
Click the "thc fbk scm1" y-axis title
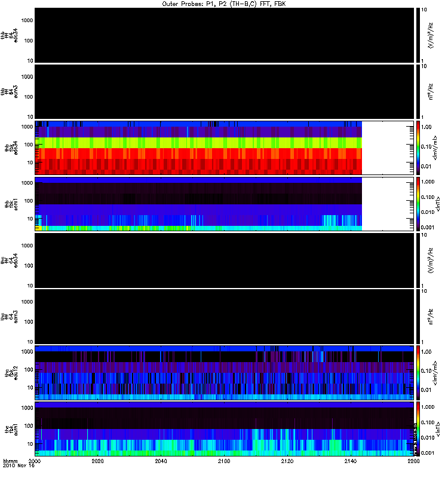[11, 428]
